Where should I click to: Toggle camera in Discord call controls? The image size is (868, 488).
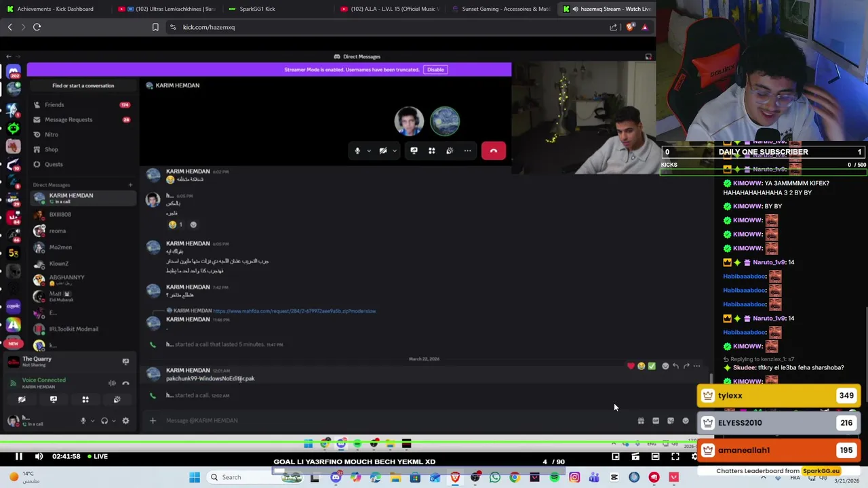[x=383, y=150]
